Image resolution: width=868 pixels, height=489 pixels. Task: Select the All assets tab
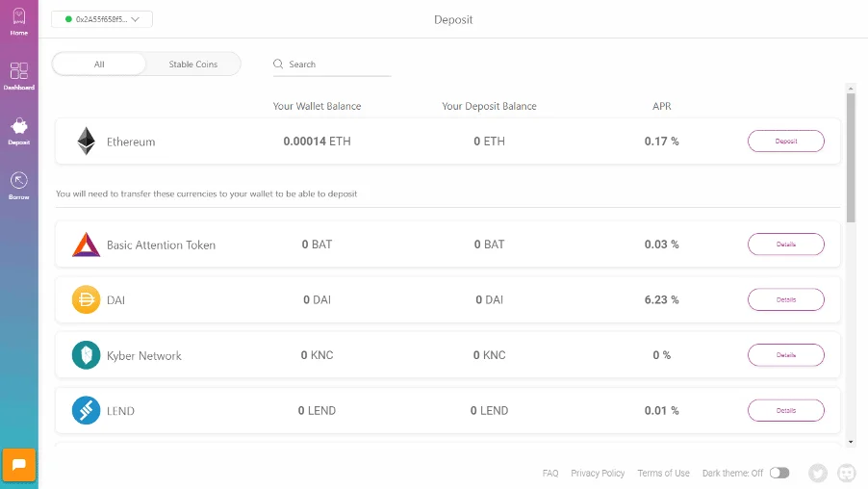coord(99,64)
